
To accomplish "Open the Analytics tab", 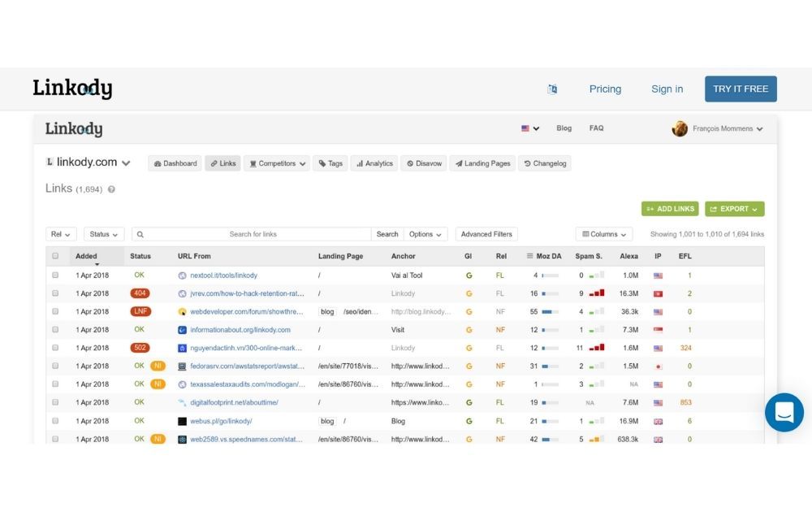I will pyautogui.click(x=374, y=163).
